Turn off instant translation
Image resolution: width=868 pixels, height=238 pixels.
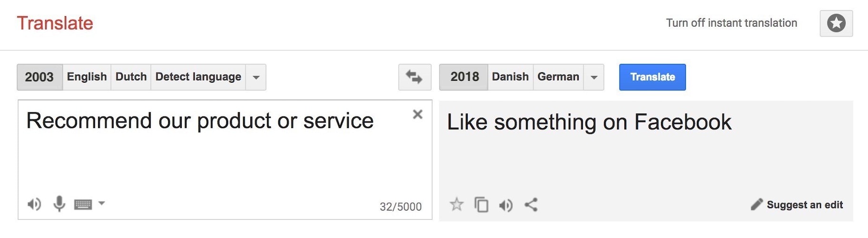click(731, 23)
